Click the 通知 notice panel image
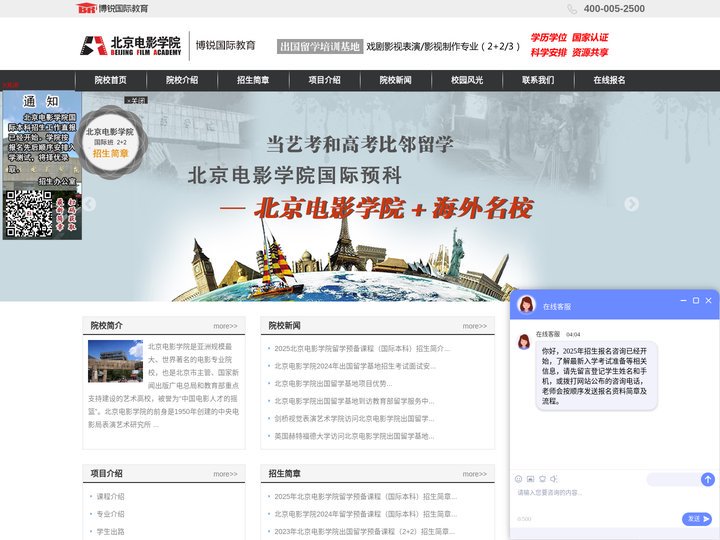 tap(42, 165)
